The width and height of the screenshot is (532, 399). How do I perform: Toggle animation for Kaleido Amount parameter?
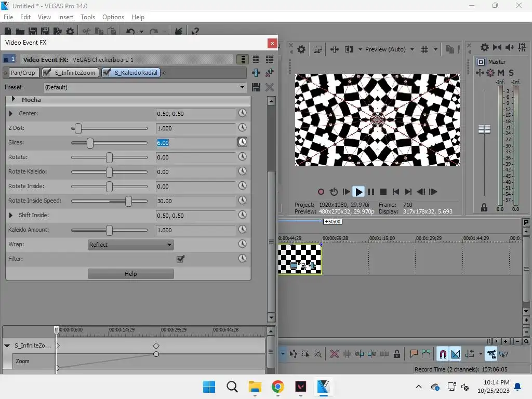[242, 229]
